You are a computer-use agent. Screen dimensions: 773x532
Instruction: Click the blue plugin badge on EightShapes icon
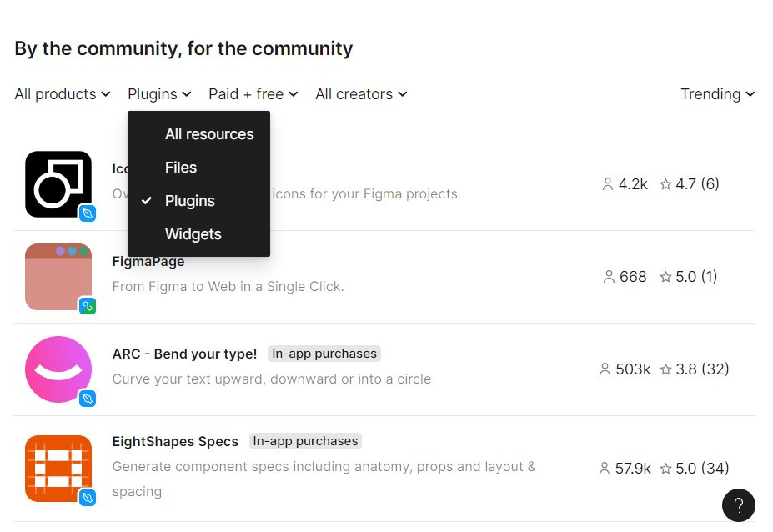coord(87,498)
